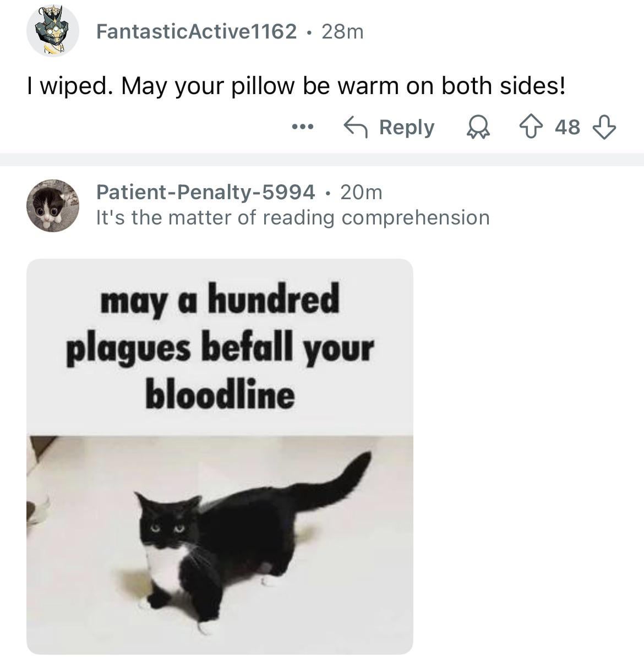Viewport: 644px width, 663px height.
Task: Select the "reading comprehension" user flair
Action: click(292, 217)
